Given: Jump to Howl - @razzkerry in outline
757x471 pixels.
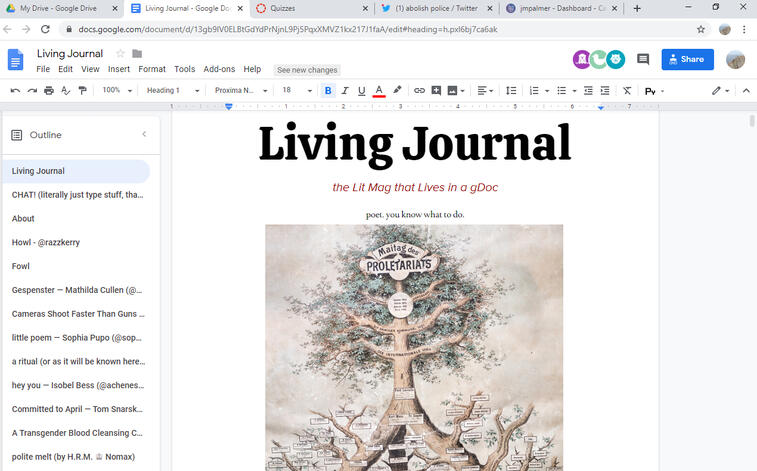Looking at the screenshot, I should coord(46,242).
